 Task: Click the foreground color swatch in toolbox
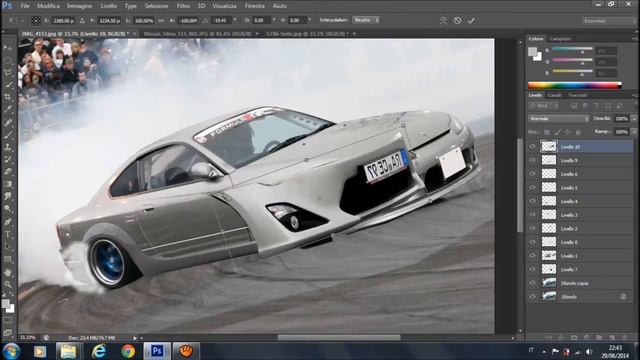(x=5, y=304)
